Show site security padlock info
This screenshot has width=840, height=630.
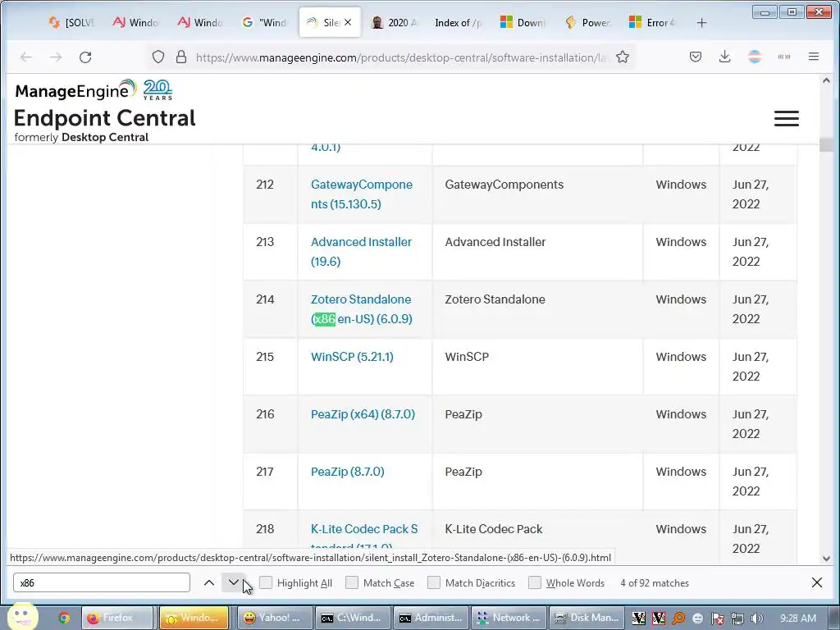click(181, 57)
